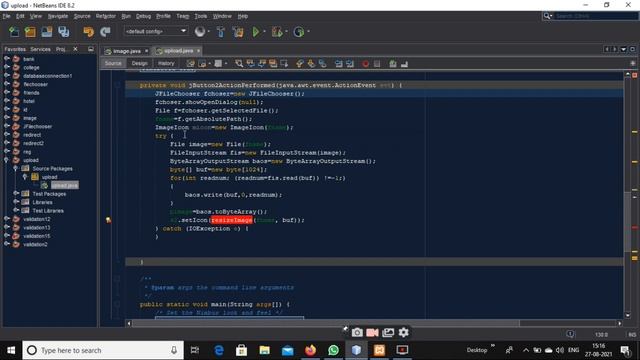Click the Uncomment lines editor toolbar icon
This screenshot has height=360, width=640.
click(404, 63)
